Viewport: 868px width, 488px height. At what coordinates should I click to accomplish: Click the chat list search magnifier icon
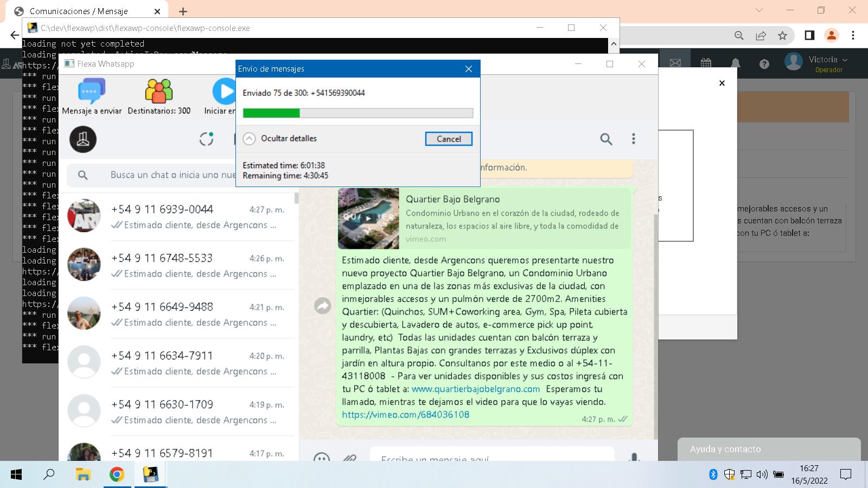click(x=83, y=175)
